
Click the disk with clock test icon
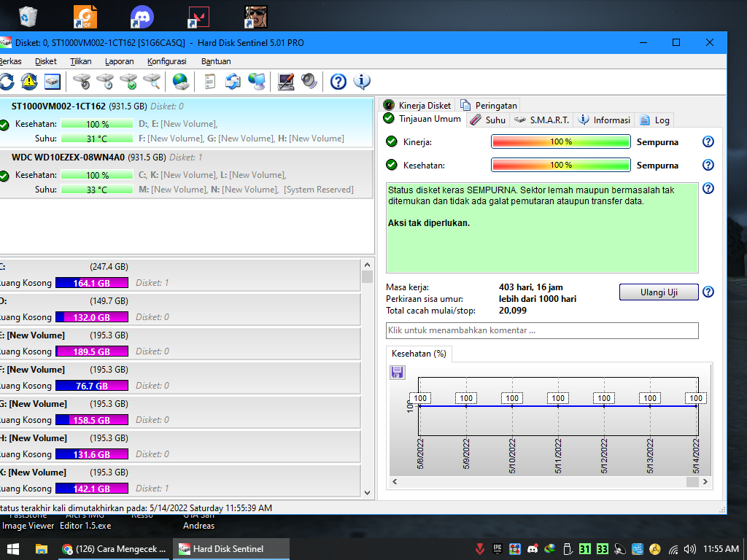(105, 82)
